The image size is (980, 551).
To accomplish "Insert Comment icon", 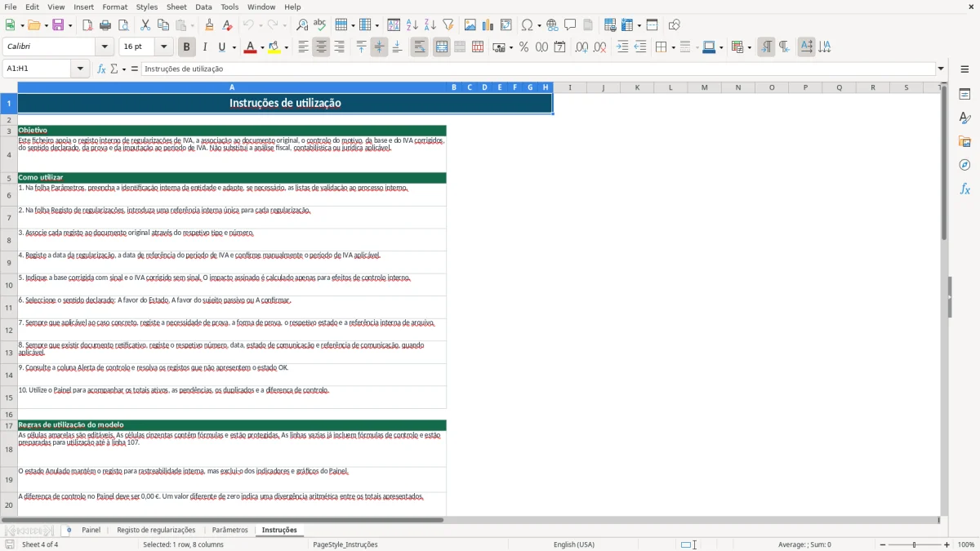I will click(x=570, y=25).
